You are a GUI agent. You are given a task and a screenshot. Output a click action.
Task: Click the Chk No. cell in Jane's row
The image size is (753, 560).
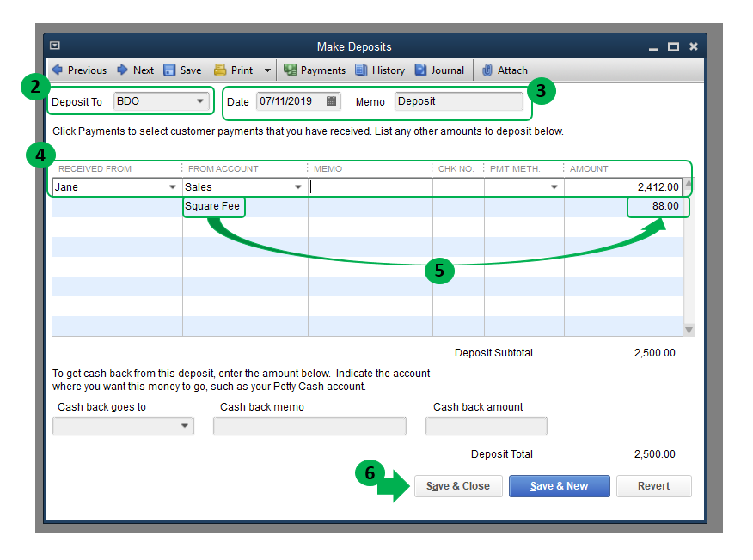[458, 187]
